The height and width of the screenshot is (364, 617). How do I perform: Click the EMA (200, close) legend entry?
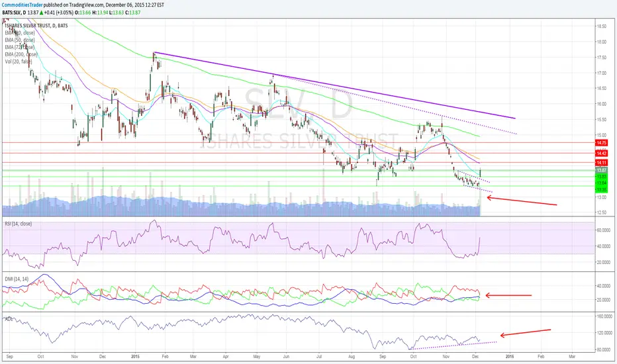click(21, 54)
